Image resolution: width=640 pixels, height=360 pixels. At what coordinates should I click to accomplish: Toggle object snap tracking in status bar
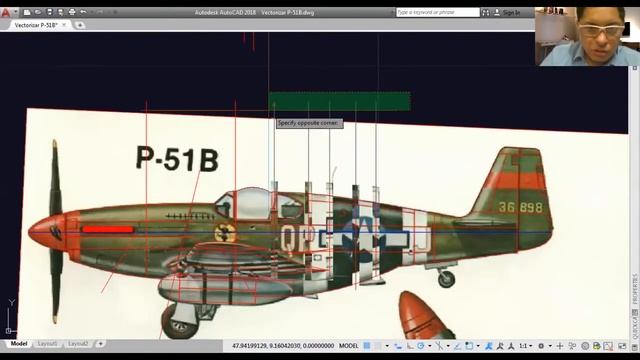point(457,346)
